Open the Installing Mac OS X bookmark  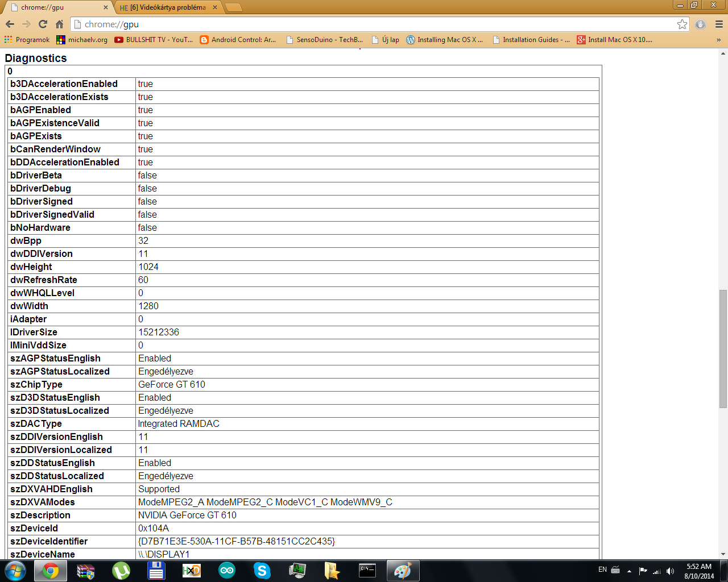click(444, 40)
